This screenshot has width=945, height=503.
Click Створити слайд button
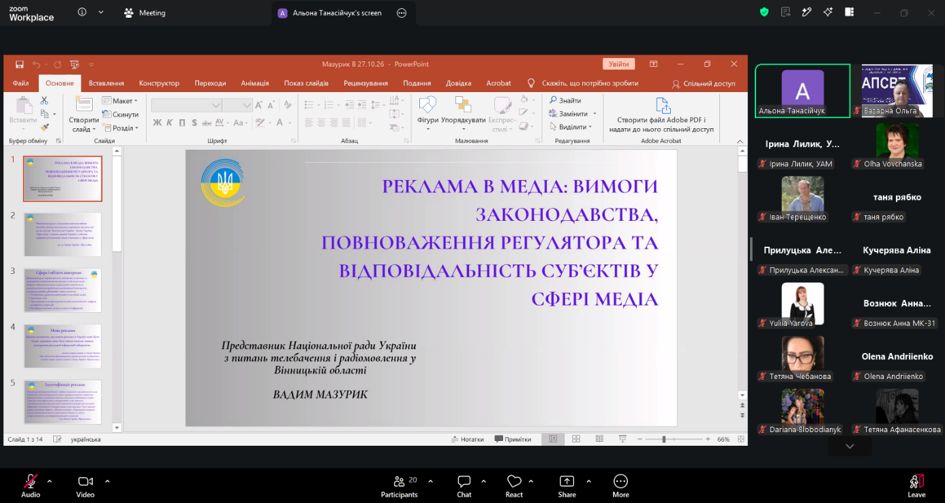pyautogui.click(x=84, y=114)
